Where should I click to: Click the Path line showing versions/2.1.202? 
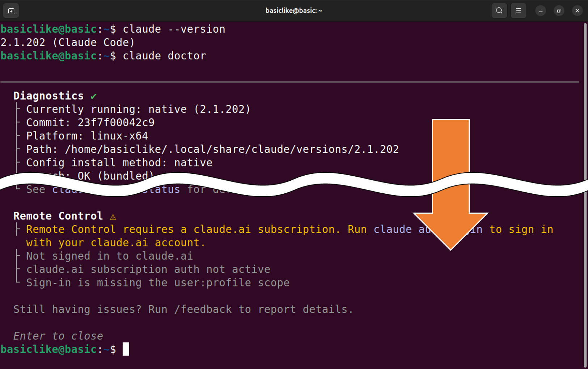[212, 150]
